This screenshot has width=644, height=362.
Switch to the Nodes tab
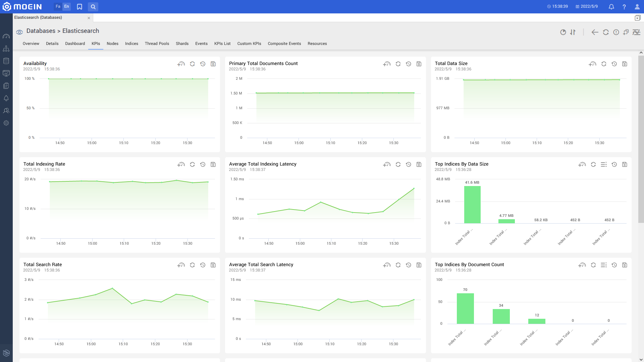(x=112, y=44)
